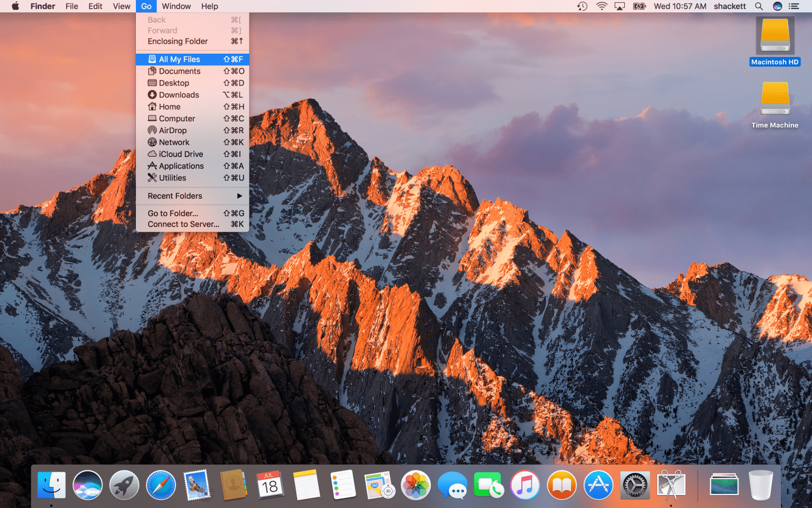Launch Safari from the Dock

[161, 485]
